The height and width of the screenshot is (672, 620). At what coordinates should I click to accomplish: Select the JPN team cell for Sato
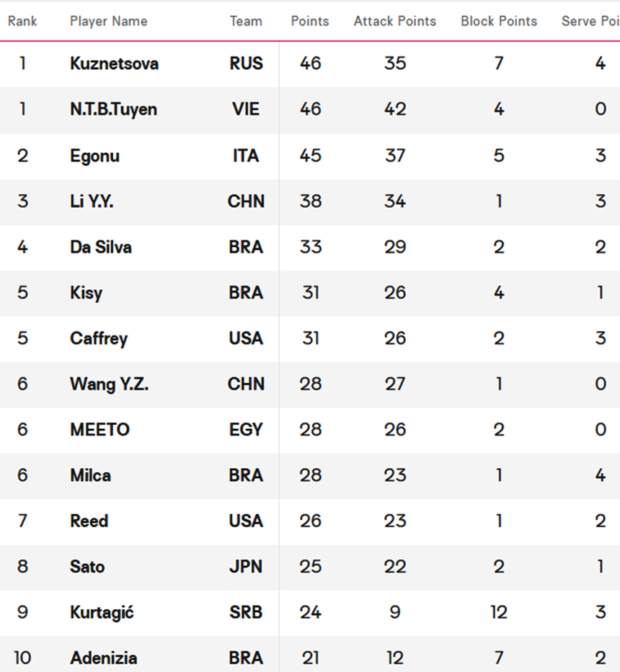click(x=246, y=567)
